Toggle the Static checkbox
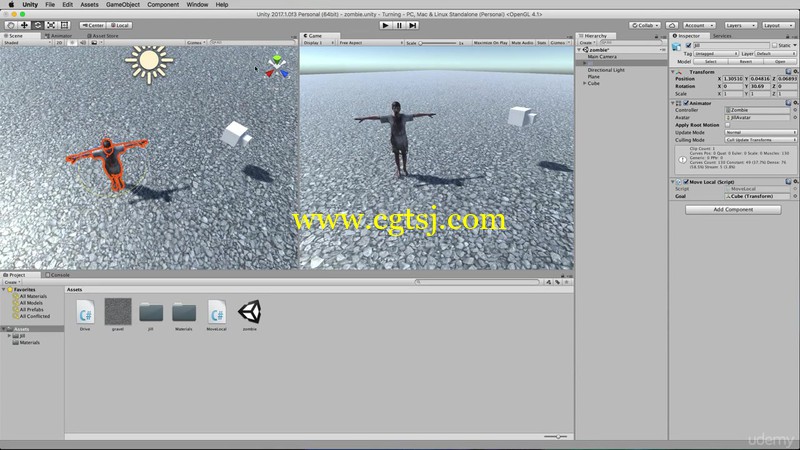800x450 pixels. [774, 45]
